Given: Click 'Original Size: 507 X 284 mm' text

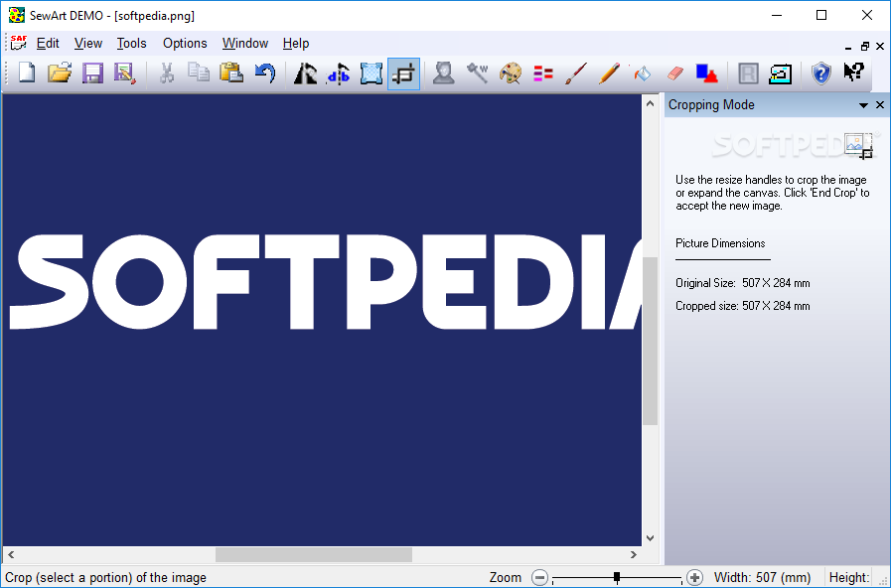Looking at the screenshot, I should pyautogui.click(x=743, y=283).
